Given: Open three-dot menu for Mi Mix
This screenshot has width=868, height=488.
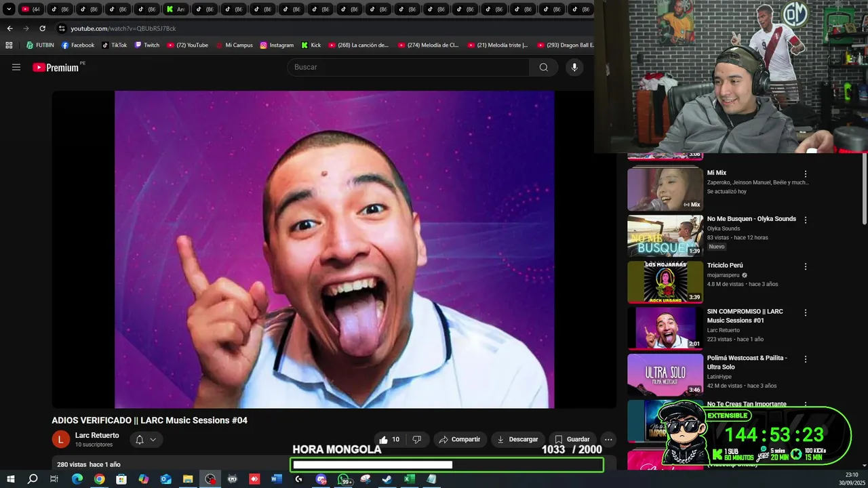Looking at the screenshot, I should point(806,174).
